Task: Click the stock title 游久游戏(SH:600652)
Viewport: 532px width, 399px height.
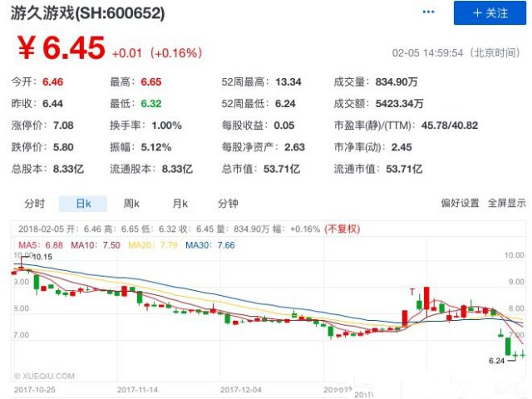Action: click(87, 13)
